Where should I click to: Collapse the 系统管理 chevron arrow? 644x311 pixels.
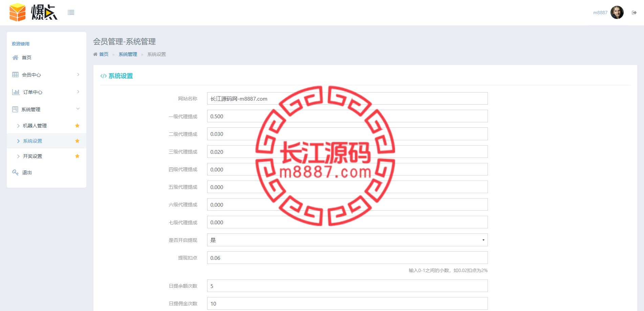(x=78, y=109)
